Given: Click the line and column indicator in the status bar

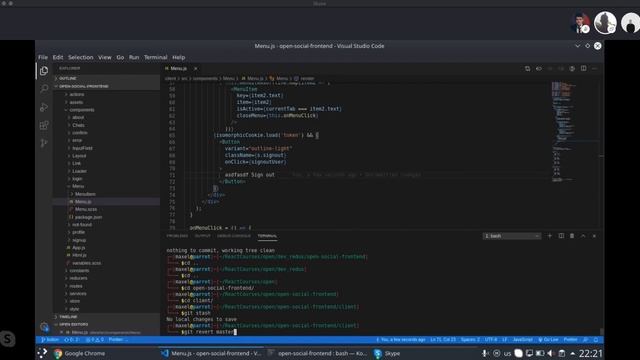Looking at the screenshot, I should point(443,340).
